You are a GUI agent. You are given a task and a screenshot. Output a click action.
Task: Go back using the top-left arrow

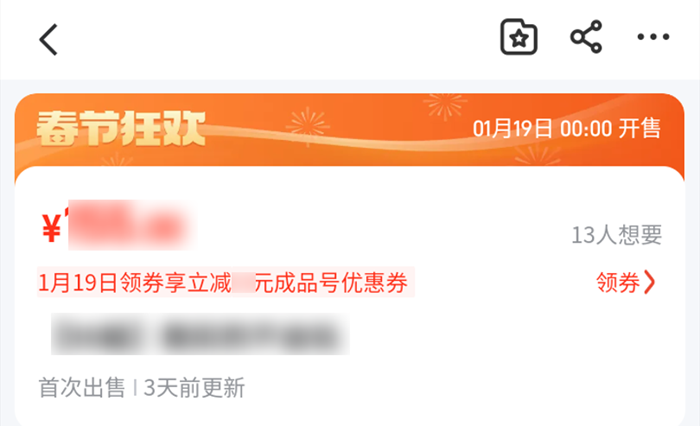click(48, 39)
